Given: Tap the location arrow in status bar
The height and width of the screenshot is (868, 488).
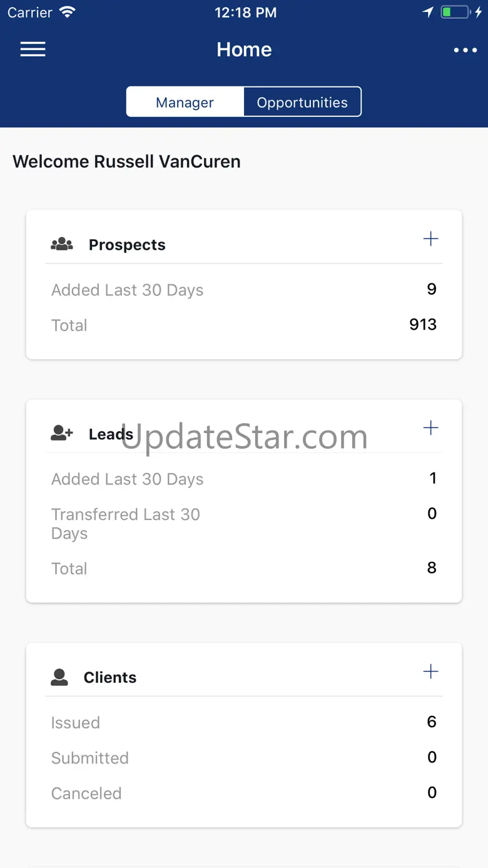Looking at the screenshot, I should pos(428,13).
